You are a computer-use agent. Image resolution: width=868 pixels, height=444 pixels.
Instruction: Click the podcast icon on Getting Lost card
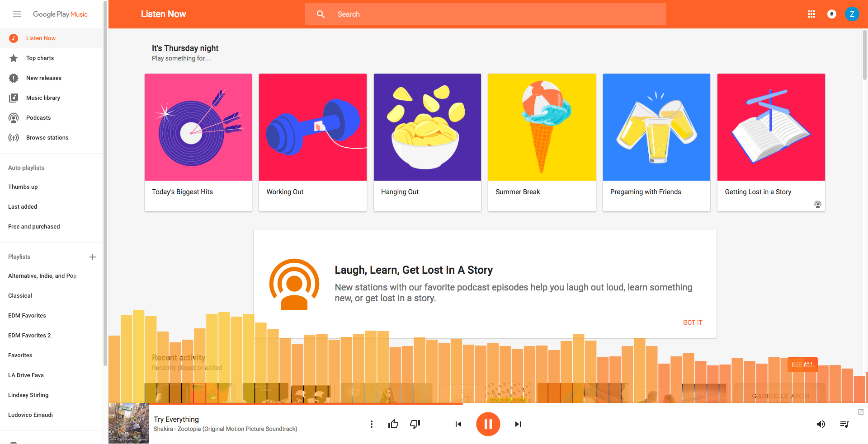(x=818, y=204)
